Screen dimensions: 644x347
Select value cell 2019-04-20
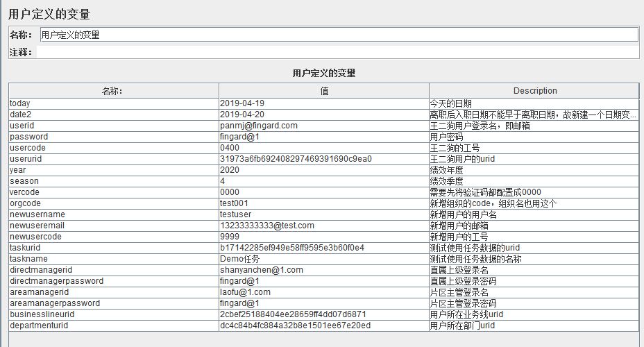pos(324,115)
